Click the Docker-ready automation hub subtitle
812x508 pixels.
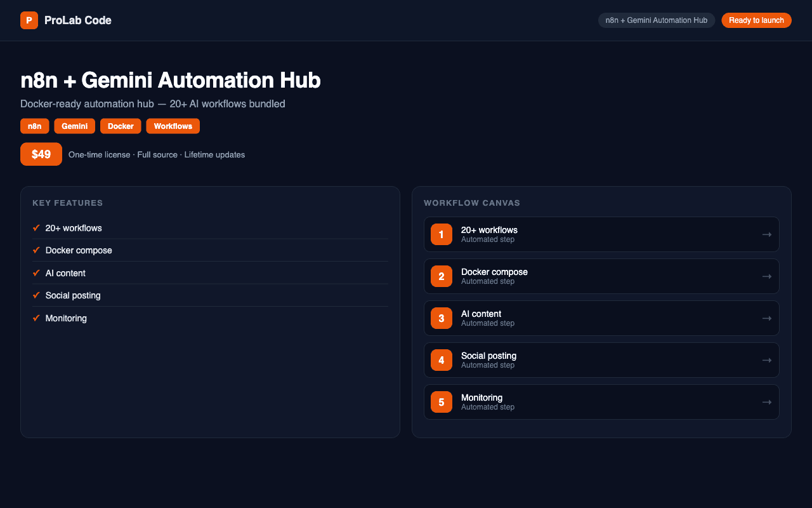153,104
